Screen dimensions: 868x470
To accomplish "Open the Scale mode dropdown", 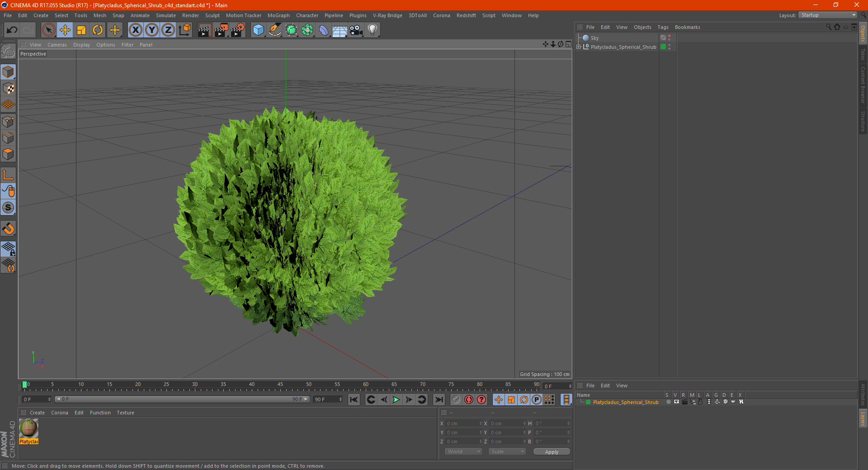I will click(x=507, y=451).
